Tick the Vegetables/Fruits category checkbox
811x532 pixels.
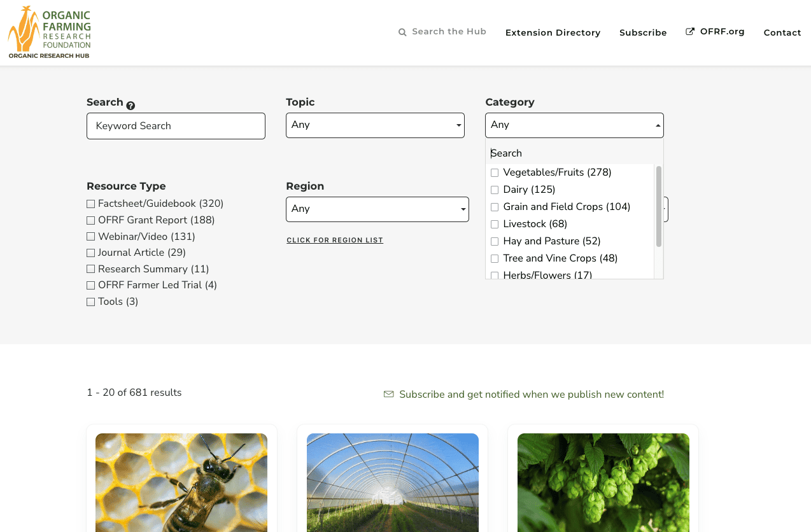click(x=495, y=172)
